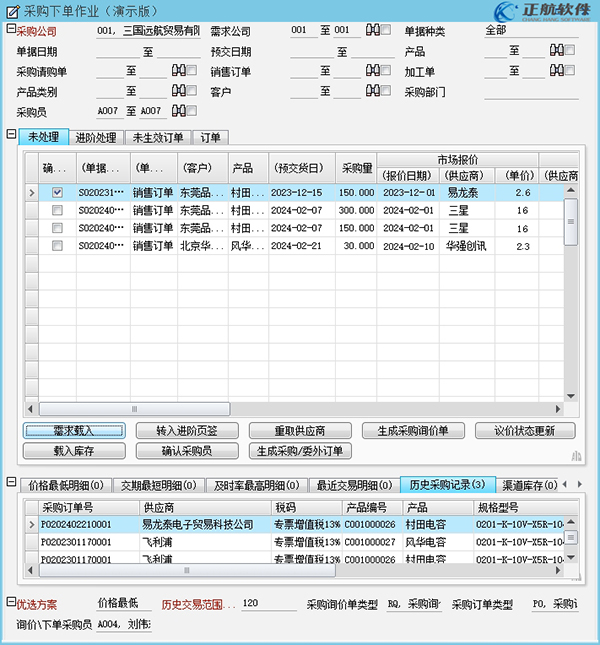Click the 重取供应商 button

(x=300, y=431)
